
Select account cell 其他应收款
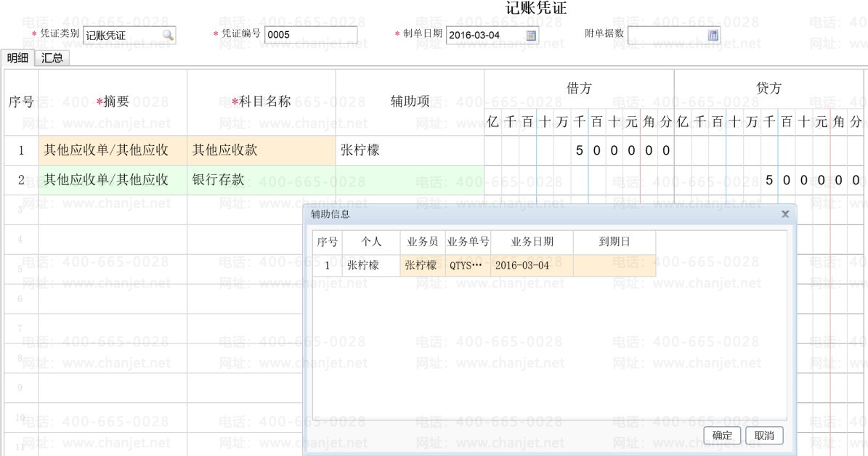pos(261,150)
